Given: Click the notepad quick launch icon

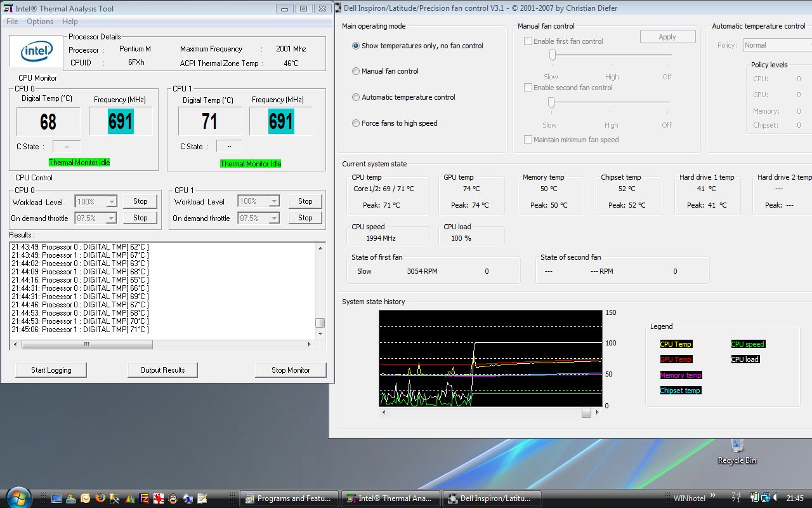Looking at the screenshot, I should coord(202,498).
